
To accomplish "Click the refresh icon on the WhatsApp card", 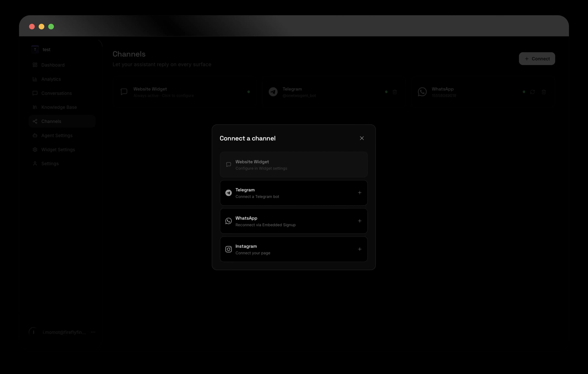I will (532, 92).
